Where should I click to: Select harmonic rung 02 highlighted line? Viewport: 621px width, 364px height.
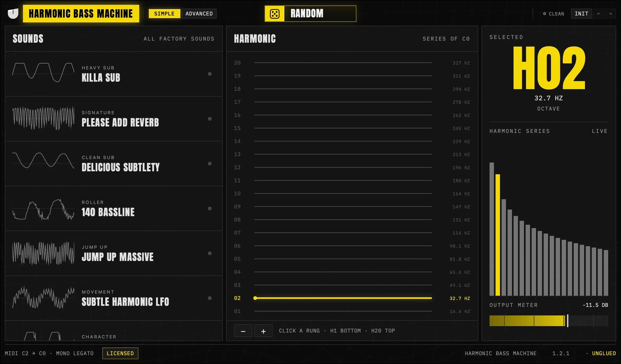click(343, 298)
